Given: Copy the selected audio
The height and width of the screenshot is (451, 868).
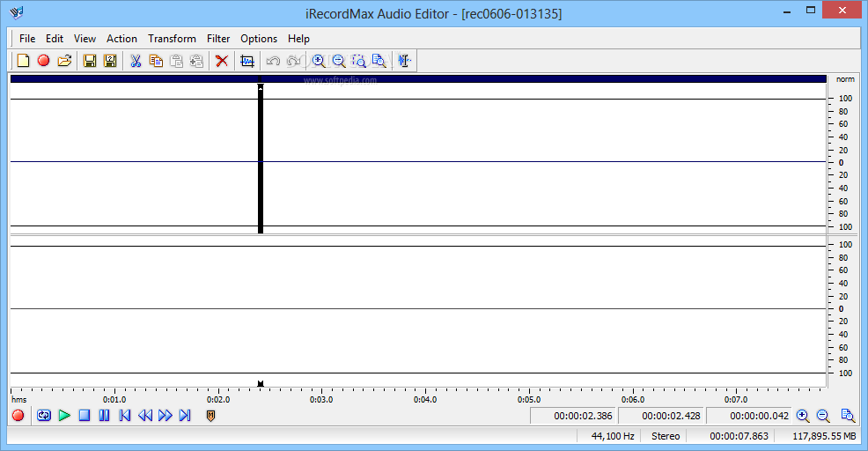Looking at the screenshot, I should tap(156, 61).
